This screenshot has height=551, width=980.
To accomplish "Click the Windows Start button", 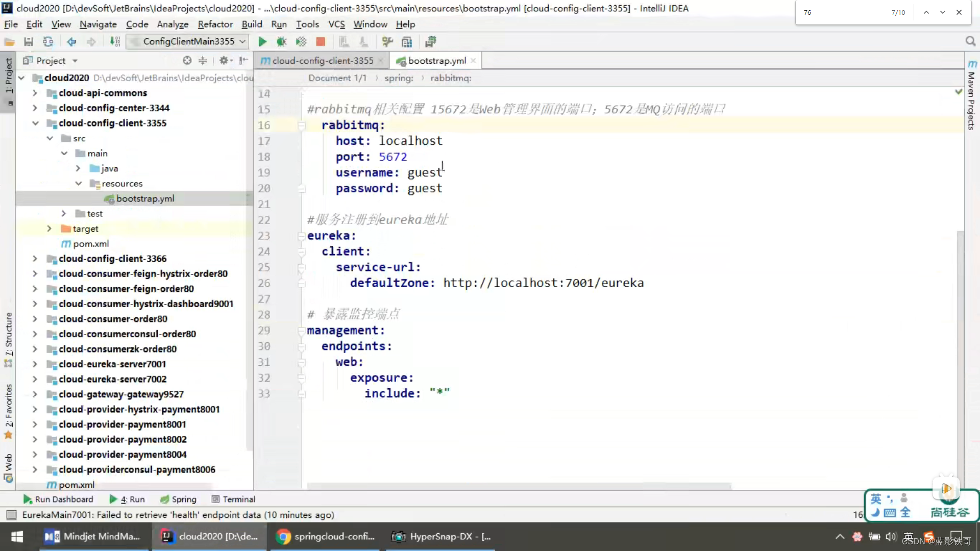I will (x=17, y=537).
